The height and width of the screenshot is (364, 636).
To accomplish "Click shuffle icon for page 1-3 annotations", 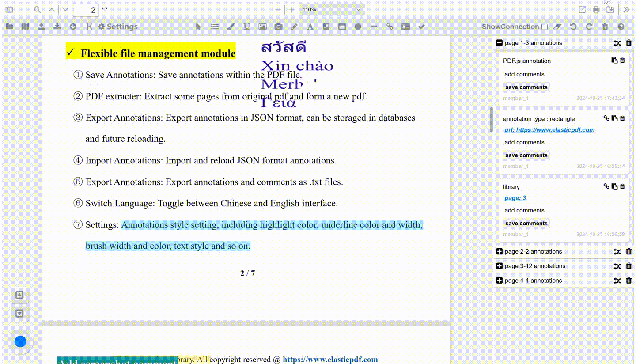I will coord(617,43).
